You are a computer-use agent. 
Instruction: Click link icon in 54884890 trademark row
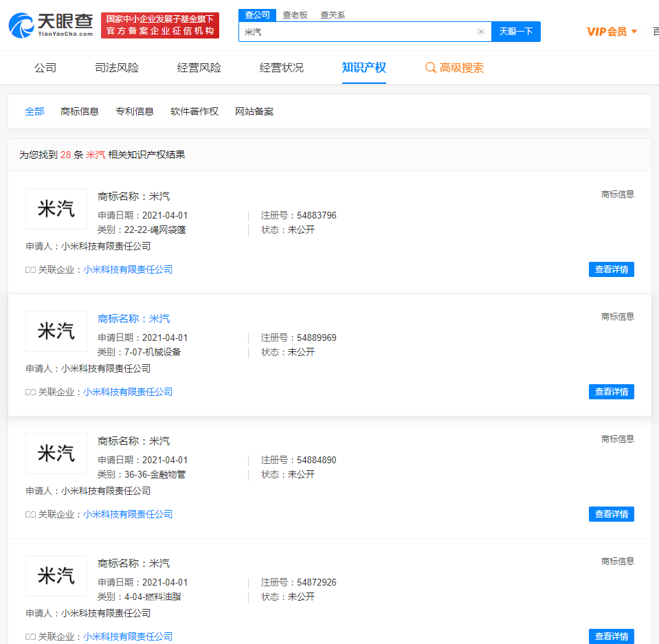[30, 515]
